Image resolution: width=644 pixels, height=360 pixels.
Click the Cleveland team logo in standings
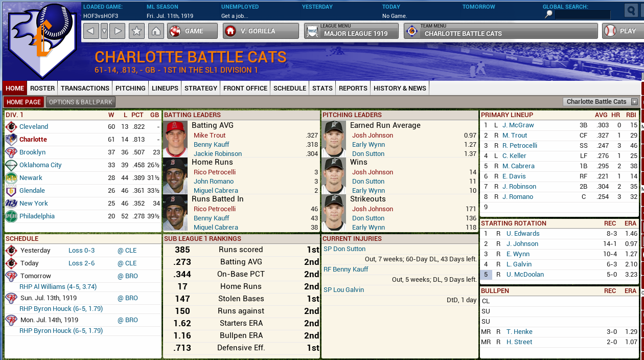(x=11, y=127)
